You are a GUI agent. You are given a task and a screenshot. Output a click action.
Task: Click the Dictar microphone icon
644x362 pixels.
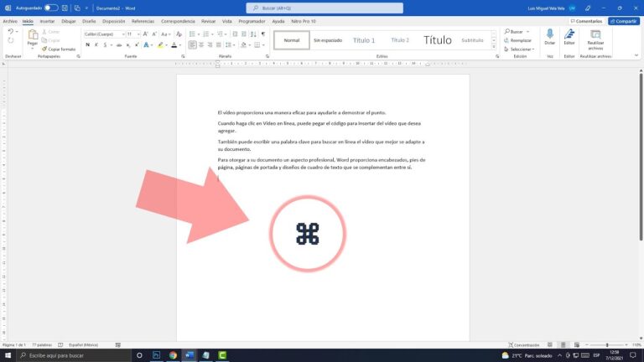click(549, 34)
